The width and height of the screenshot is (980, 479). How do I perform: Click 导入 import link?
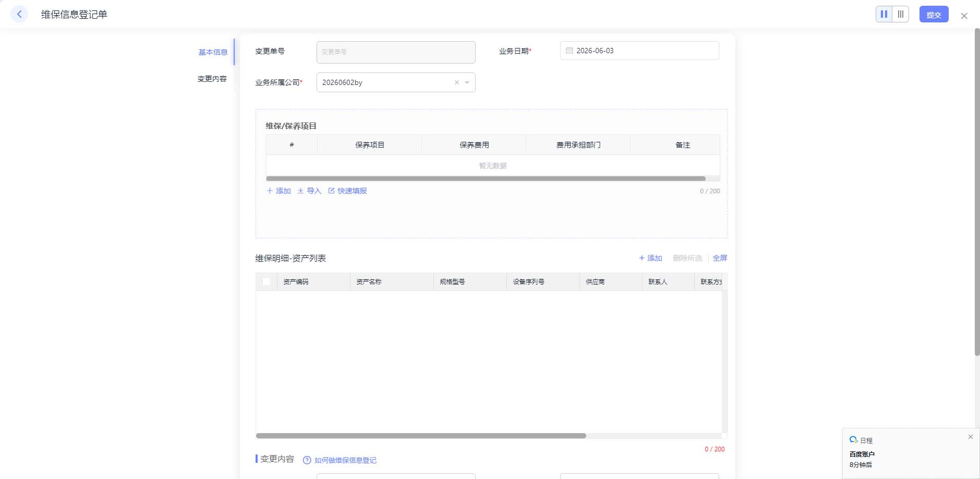(x=309, y=191)
